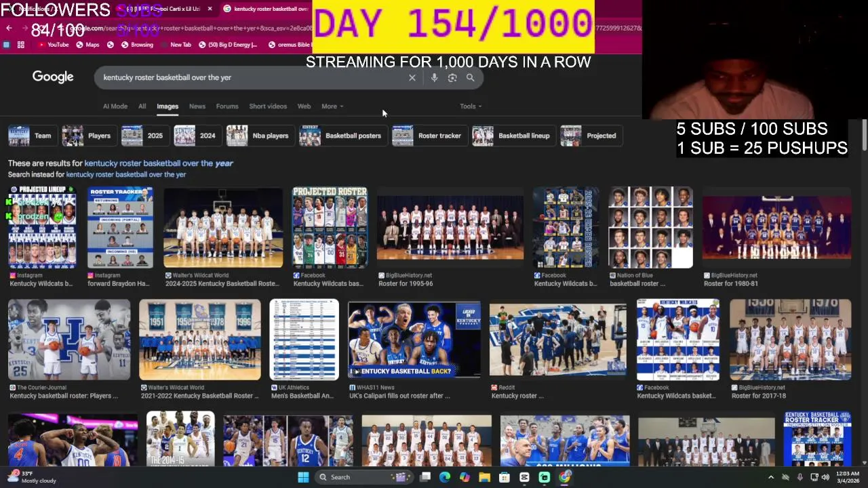Open CapCut from taskbar

[x=524, y=477]
